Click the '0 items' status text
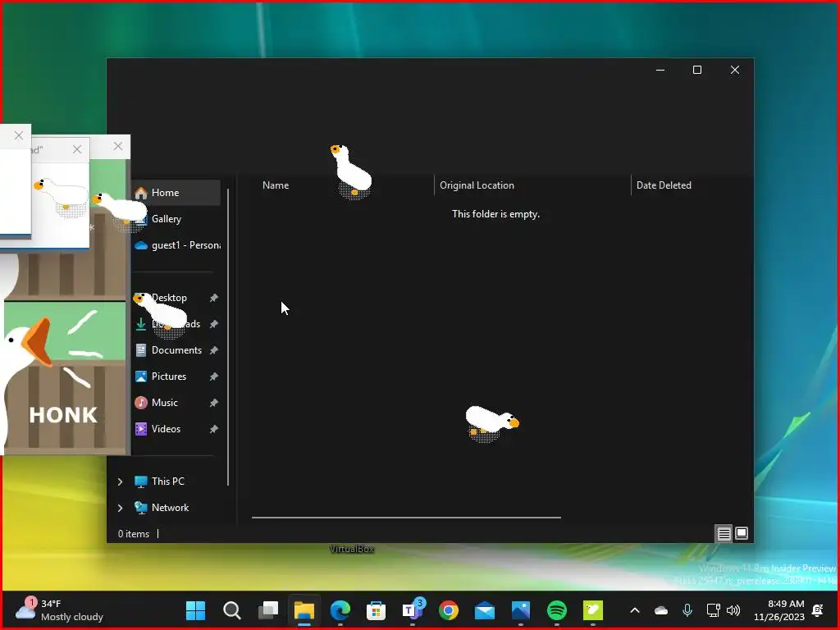This screenshot has height=630, width=840. pyautogui.click(x=134, y=534)
